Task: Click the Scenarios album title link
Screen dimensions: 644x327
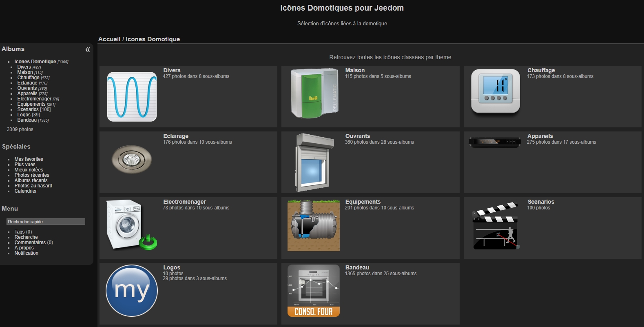Action: tap(541, 202)
